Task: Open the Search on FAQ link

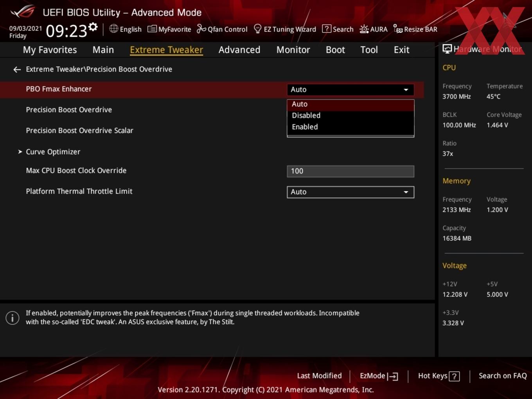Action: click(x=503, y=376)
